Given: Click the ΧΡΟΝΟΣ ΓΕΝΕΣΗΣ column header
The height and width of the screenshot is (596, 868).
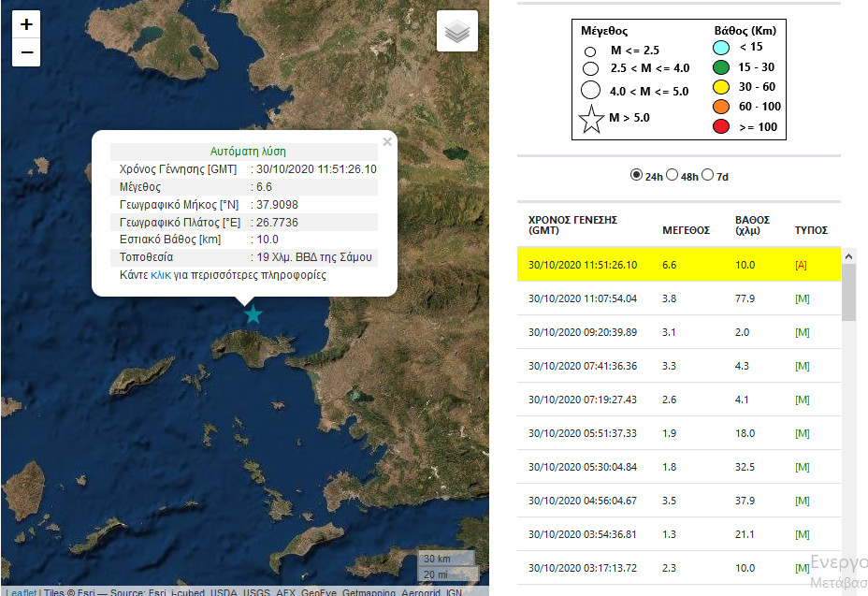Looking at the screenshot, I should (572, 225).
